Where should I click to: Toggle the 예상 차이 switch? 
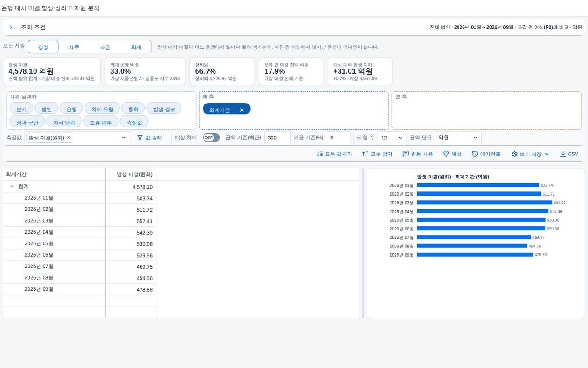coord(211,138)
